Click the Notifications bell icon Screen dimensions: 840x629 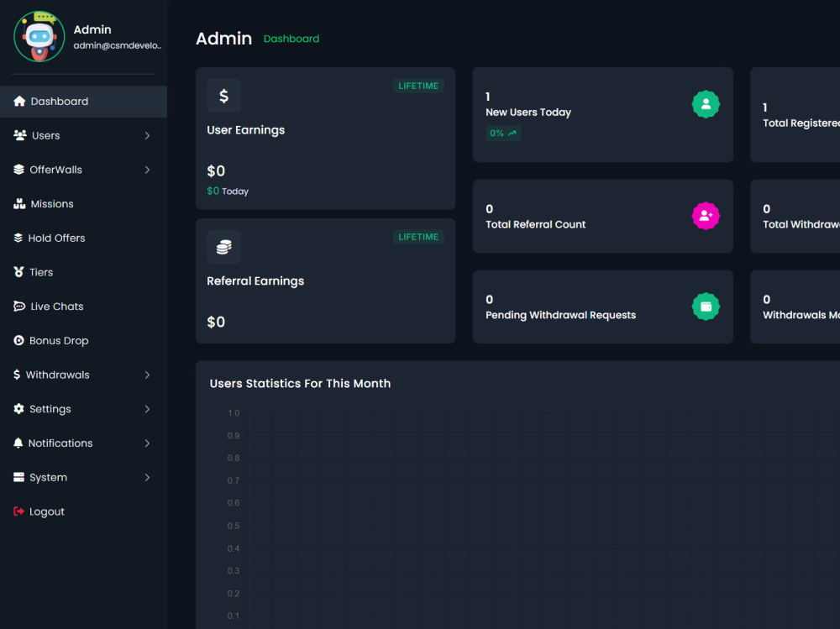[x=18, y=443]
